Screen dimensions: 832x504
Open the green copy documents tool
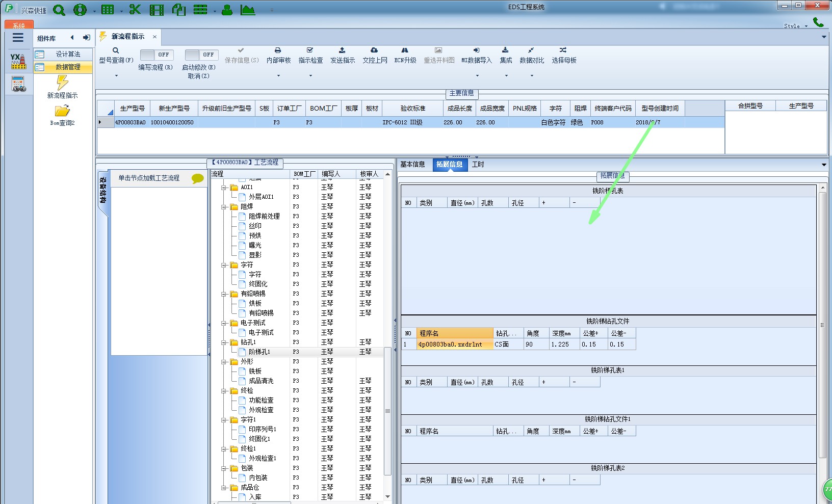click(179, 10)
